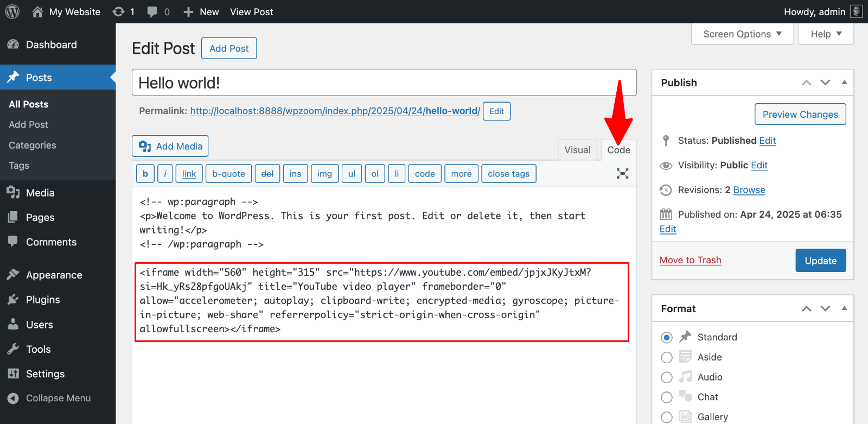This screenshot has width=868, height=424.
Task: Open Add Post submenu item
Action: pyautogui.click(x=29, y=124)
